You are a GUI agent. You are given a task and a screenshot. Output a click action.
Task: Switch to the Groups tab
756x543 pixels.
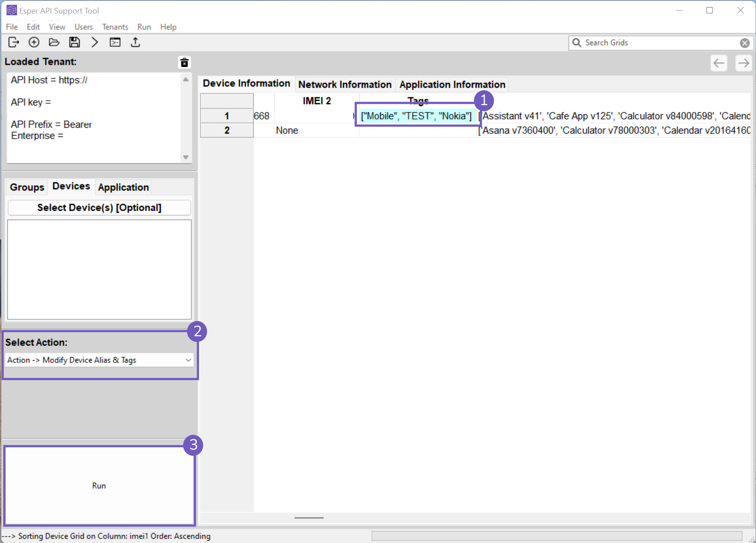26,187
